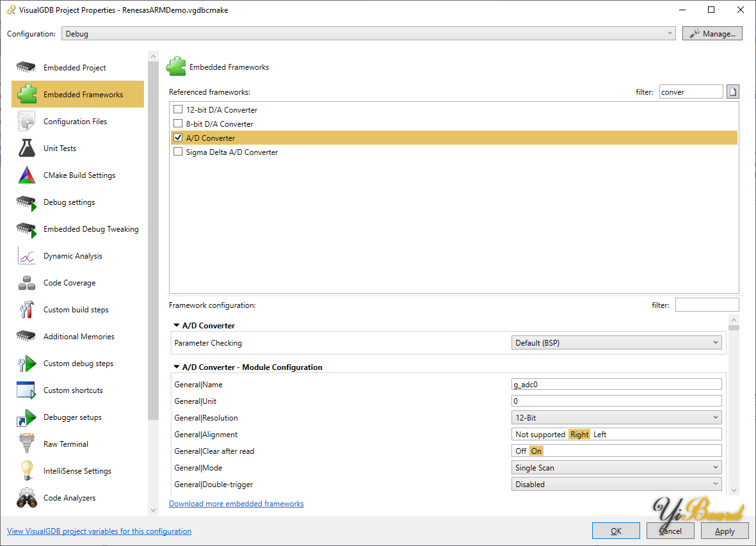Click the clear filter icon beside the frameworks filter
This screenshot has height=546, width=756.
pos(732,92)
